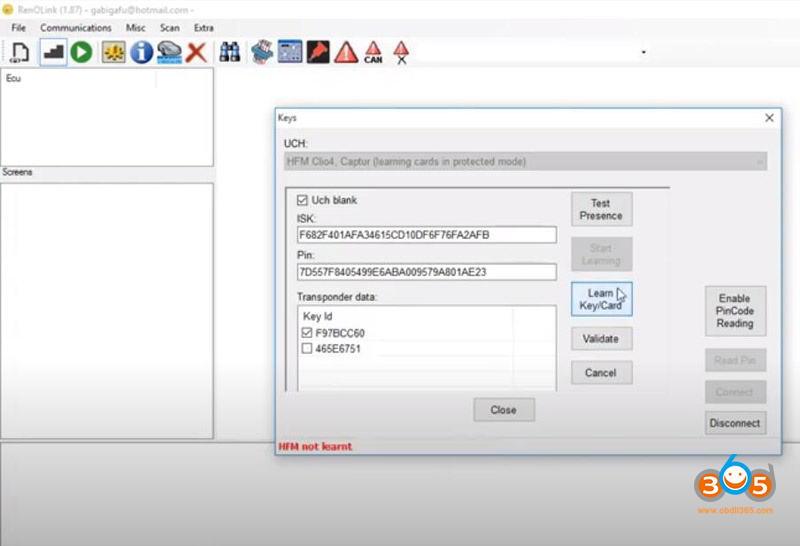This screenshot has width=800, height=546.
Task: Click the red X toolbar icon
Action: coord(197,51)
